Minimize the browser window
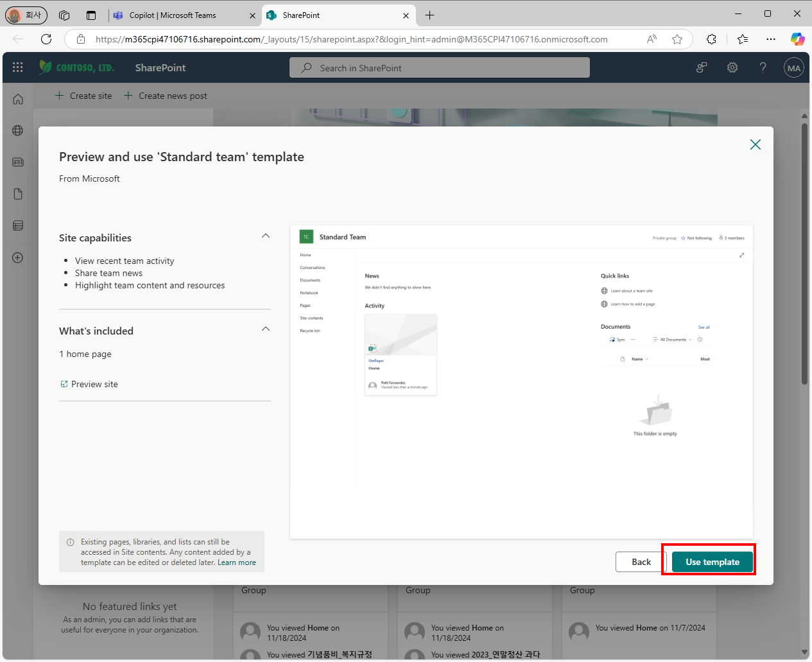The image size is (812, 662). click(738, 13)
